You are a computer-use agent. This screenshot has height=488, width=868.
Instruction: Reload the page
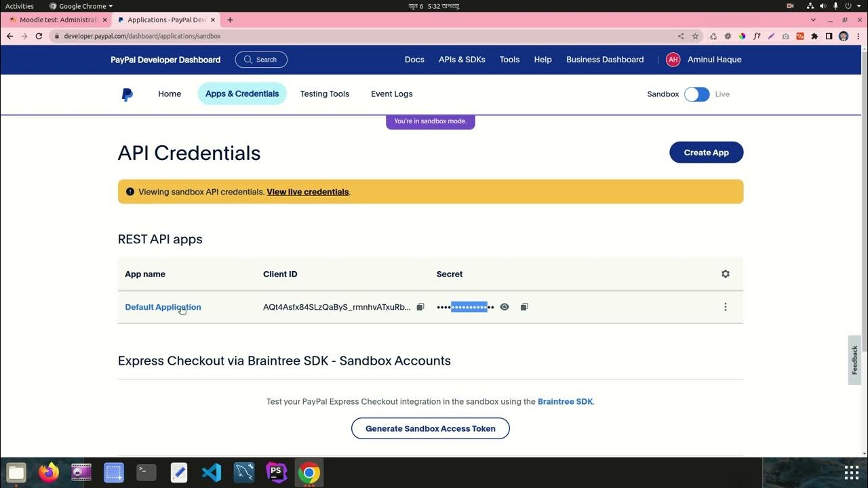coord(39,36)
